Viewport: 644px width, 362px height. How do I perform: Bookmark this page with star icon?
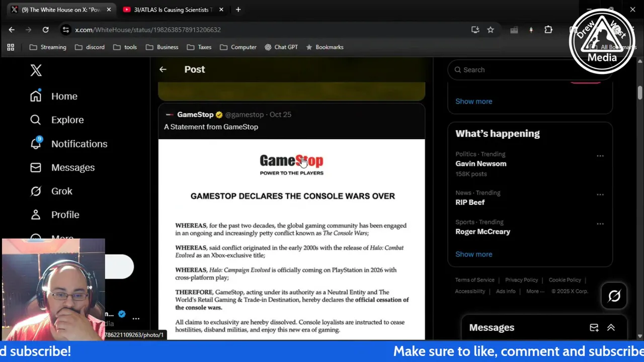tap(490, 30)
